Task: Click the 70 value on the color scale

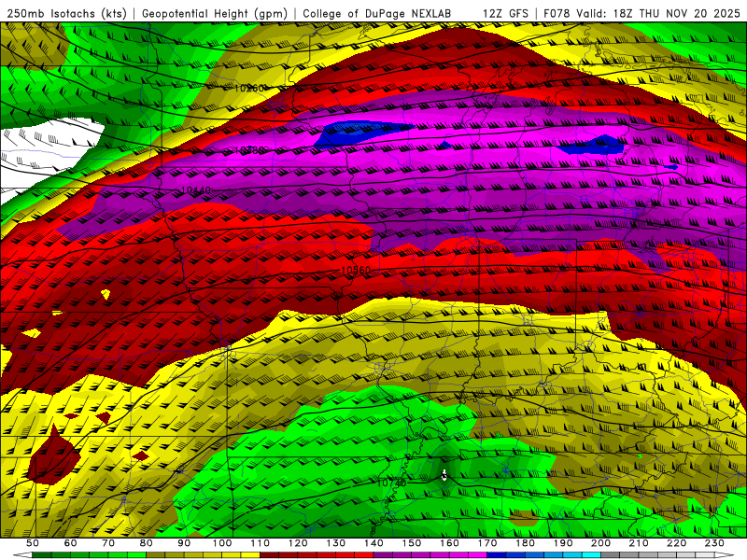Action: (108, 543)
